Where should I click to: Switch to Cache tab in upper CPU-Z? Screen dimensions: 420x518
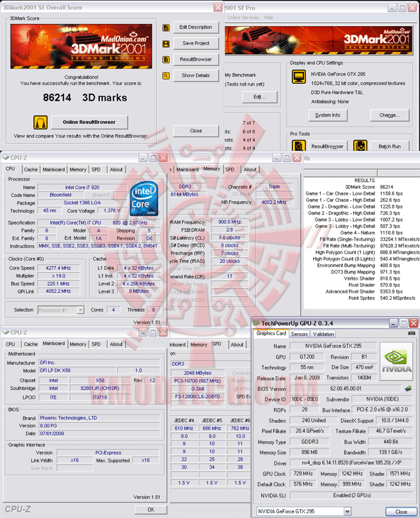pyautogui.click(x=31, y=170)
